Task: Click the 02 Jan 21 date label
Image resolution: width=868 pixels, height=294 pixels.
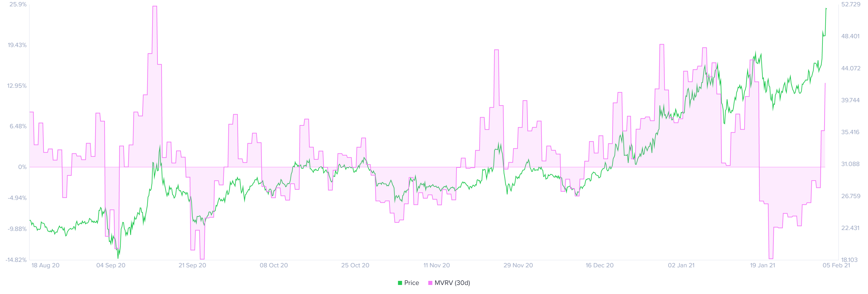Action: tap(681, 265)
